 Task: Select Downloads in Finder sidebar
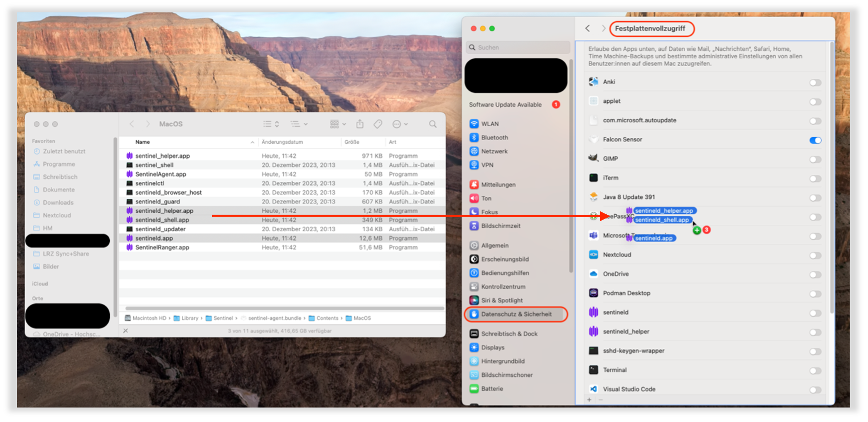58,202
